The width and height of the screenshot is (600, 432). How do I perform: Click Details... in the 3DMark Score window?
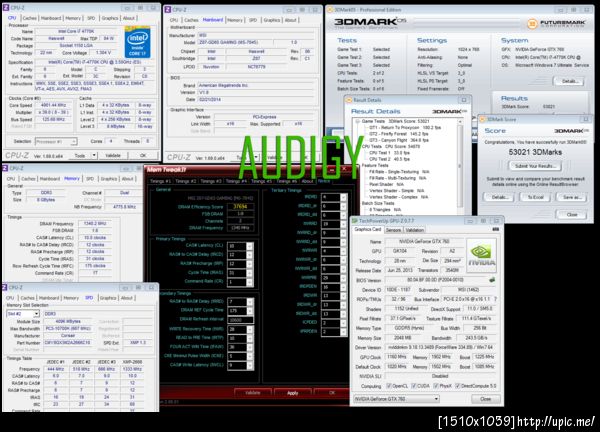pos(500,197)
